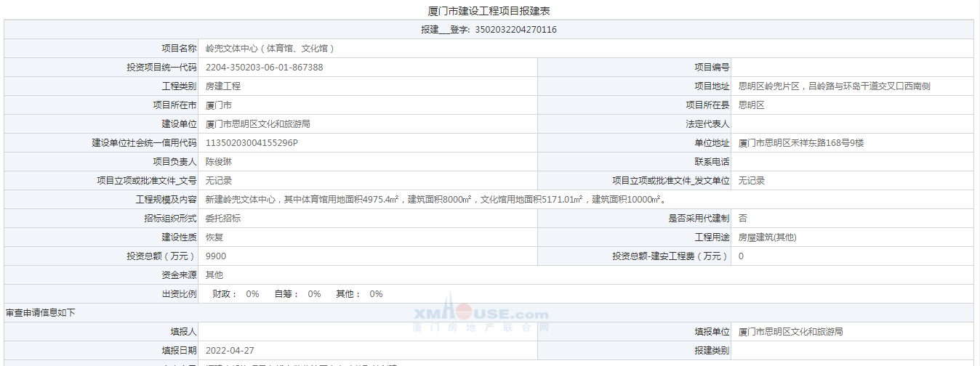Click the project address in 思明区岭兜片区

(x=834, y=86)
